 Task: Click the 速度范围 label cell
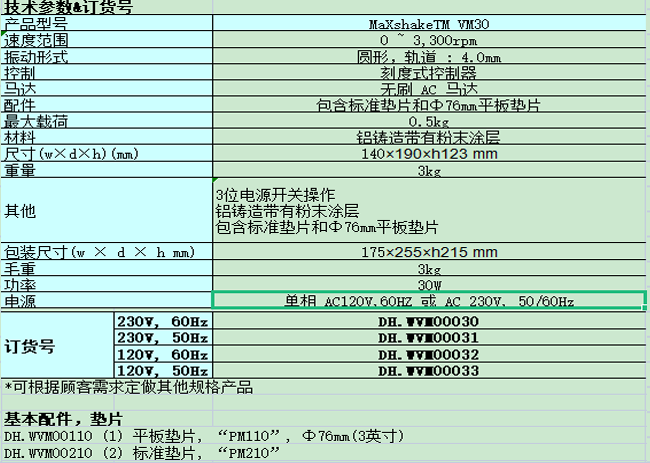point(107,39)
